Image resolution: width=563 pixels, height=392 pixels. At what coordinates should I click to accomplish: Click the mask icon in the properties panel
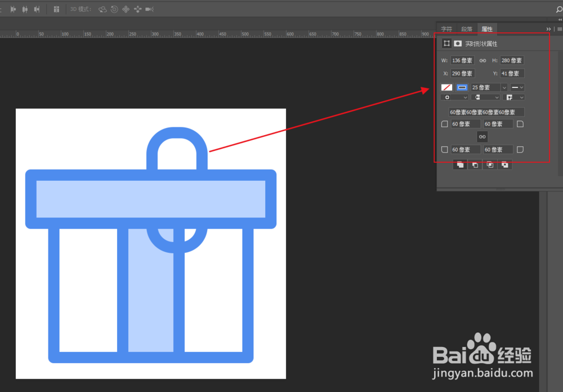(x=457, y=43)
